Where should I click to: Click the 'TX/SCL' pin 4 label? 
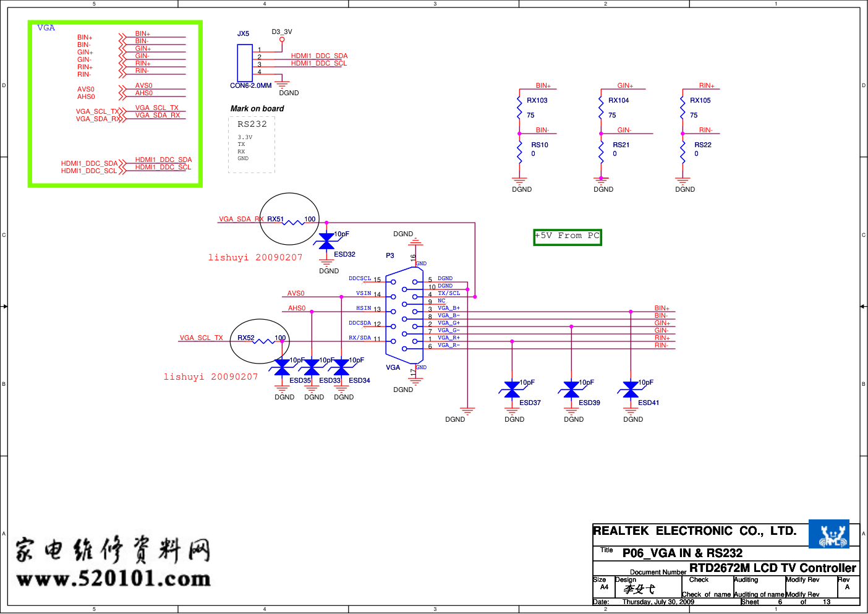(x=449, y=294)
